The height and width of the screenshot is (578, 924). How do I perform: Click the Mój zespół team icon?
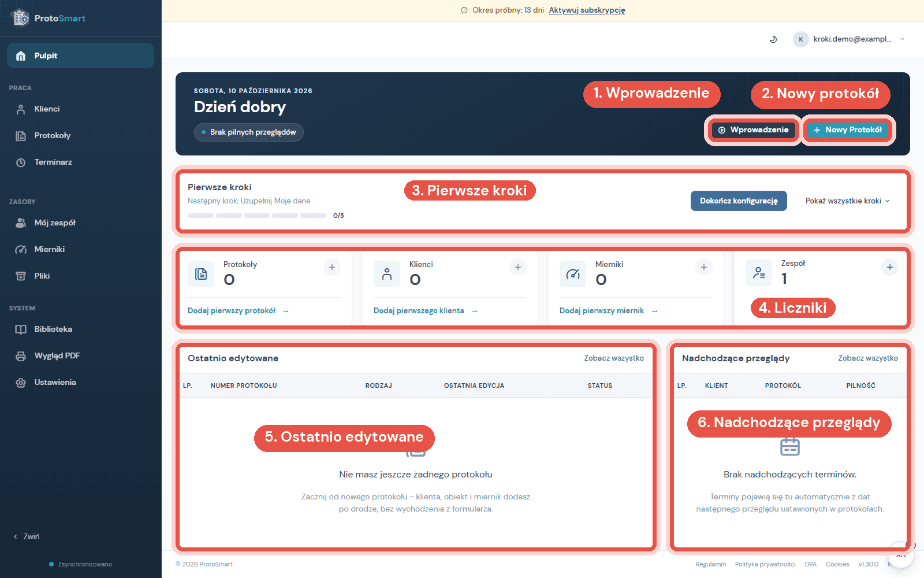(x=21, y=223)
